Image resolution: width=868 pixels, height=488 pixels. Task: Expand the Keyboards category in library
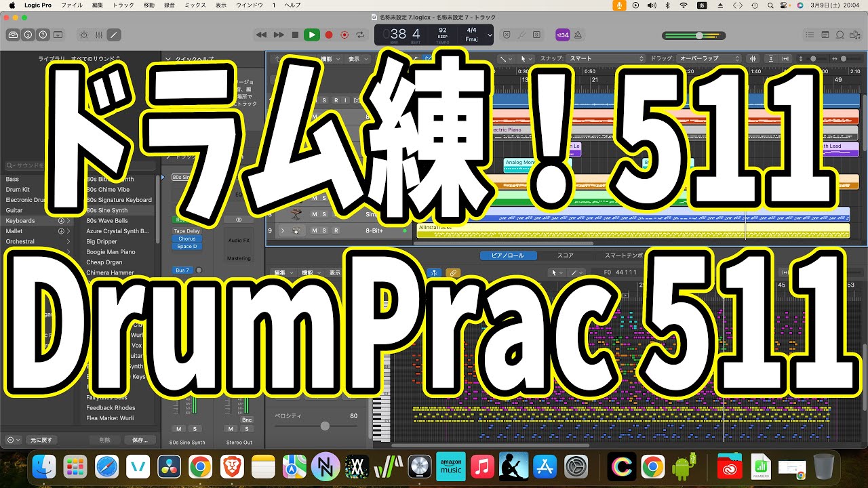click(68, 221)
